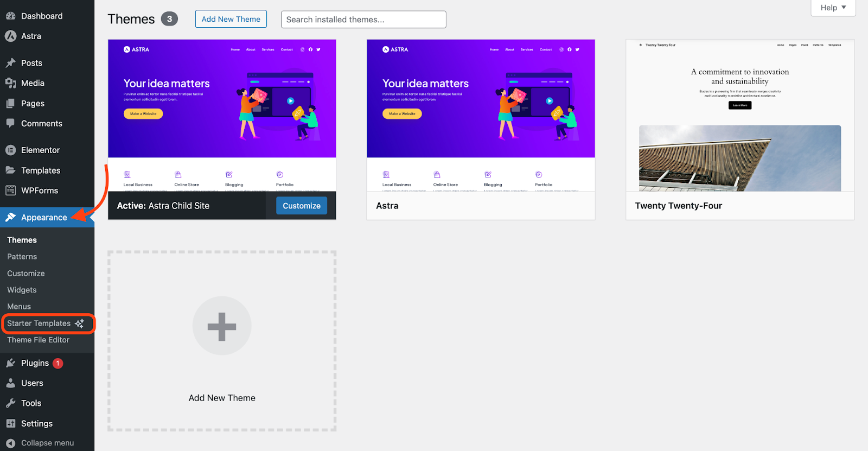This screenshot has height=451, width=868.
Task: Click the Add New Theme button at top
Action: (231, 19)
